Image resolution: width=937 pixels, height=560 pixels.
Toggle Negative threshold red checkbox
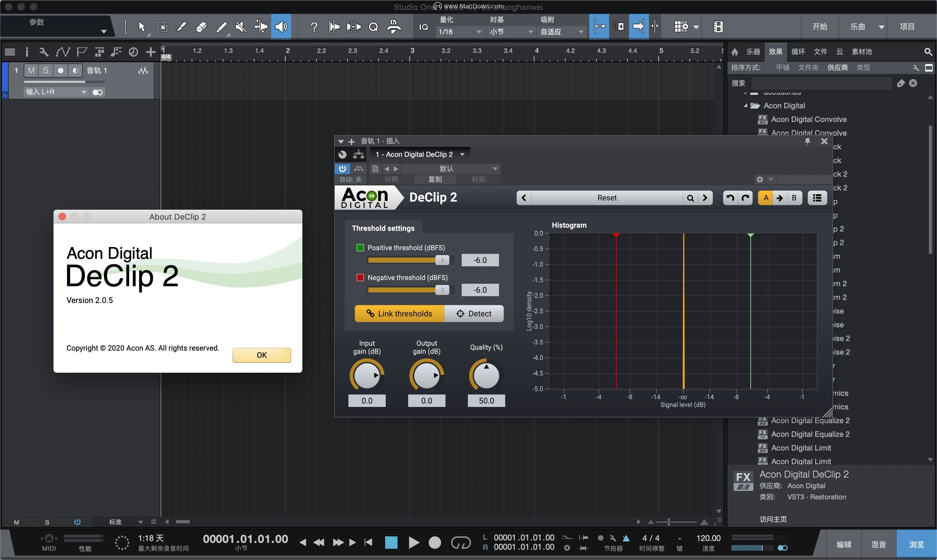(x=360, y=278)
